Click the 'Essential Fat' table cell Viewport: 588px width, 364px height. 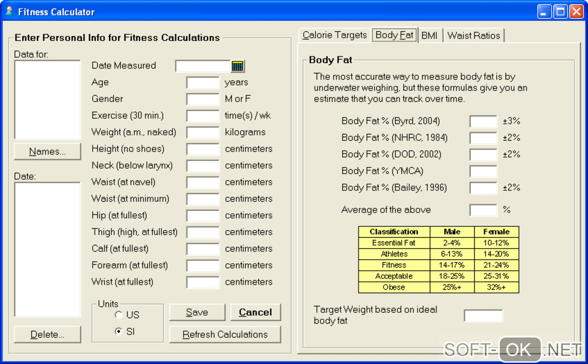pos(394,242)
